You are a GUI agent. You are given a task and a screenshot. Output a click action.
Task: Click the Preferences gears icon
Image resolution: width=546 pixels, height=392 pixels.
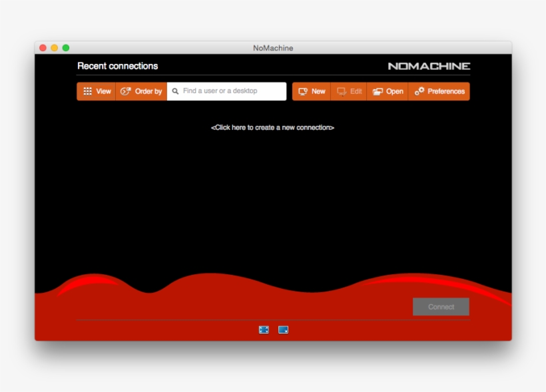pyautogui.click(x=419, y=91)
